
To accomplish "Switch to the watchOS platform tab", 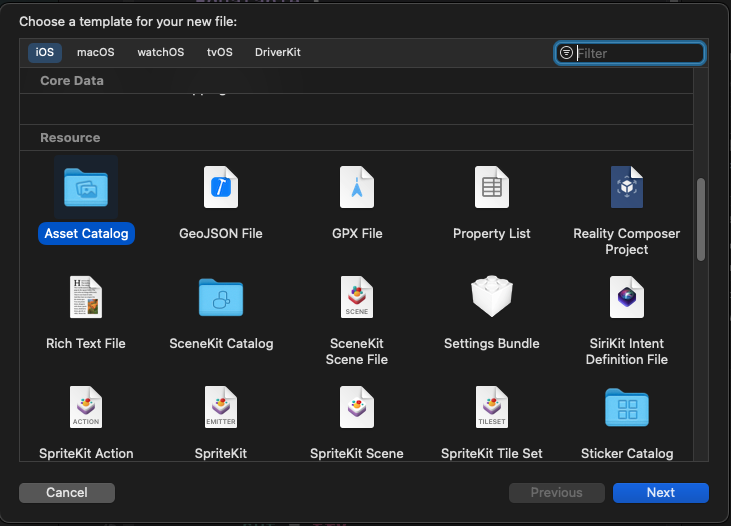I will [161, 52].
